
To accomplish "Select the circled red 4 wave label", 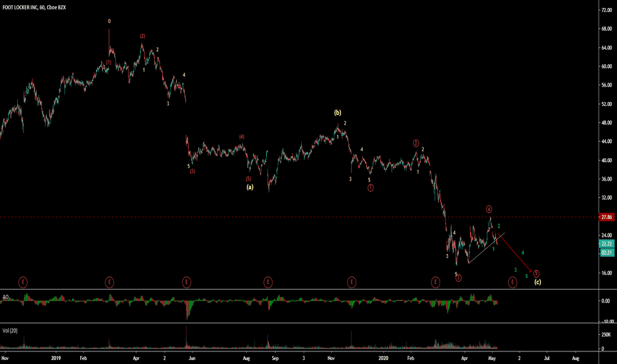I will point(489,209).
